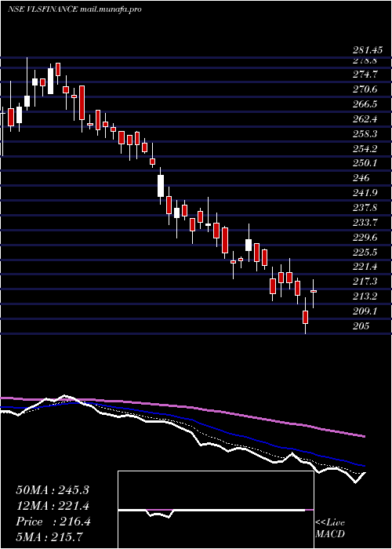Click the 213.2 price axis label

[x=365, y=297]
